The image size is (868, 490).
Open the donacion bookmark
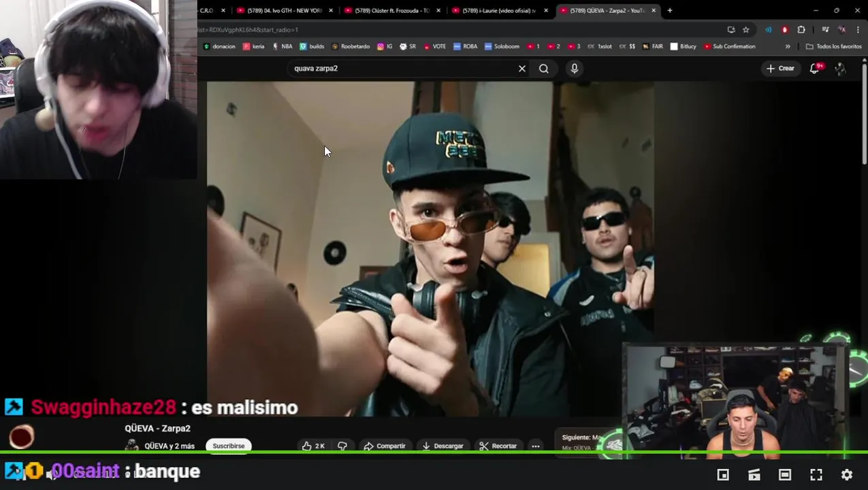[219, 46]
